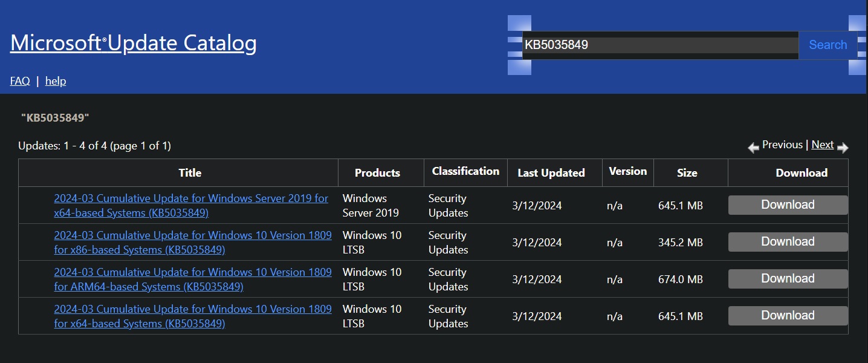Open Windows 10 1809 ARM64 update link
868x363 pixels.
193,280
